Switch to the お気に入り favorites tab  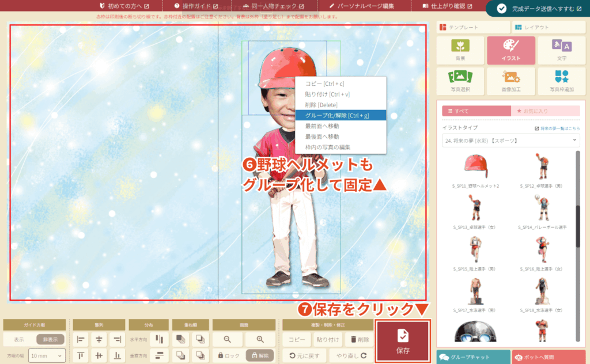coord(545,111)
